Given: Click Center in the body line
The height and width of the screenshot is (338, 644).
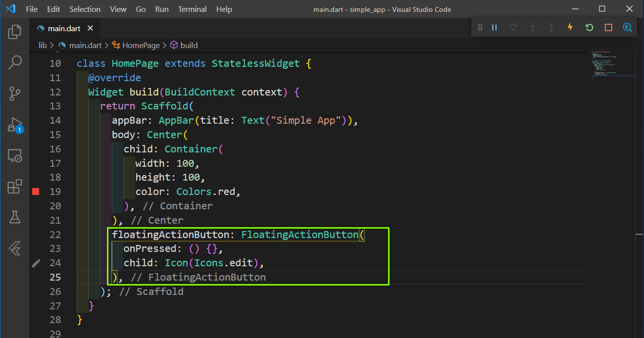Looking at the screenshot, I should click(x=164, y=135).
